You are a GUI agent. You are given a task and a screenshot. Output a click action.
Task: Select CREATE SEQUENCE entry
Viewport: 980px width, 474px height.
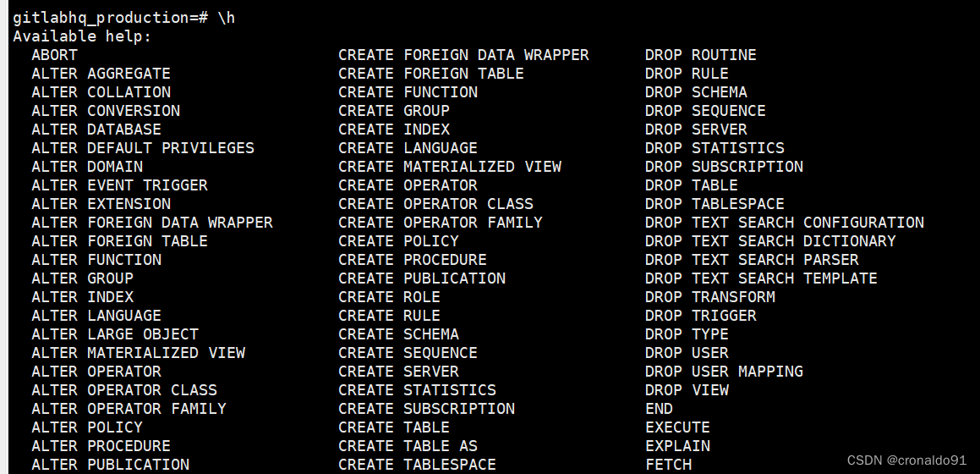pyautogui.click(x=408, y=353)
